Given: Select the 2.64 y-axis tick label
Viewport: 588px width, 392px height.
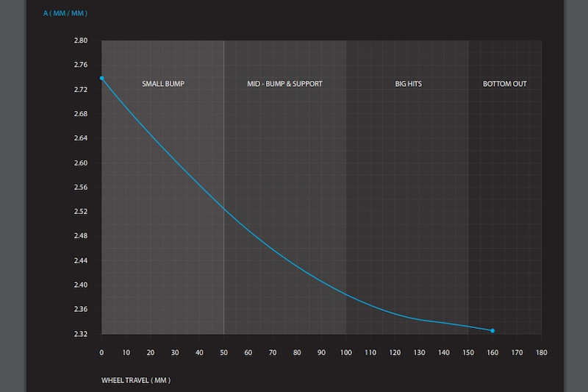Looking at the screenshot, I should [81, 138].
